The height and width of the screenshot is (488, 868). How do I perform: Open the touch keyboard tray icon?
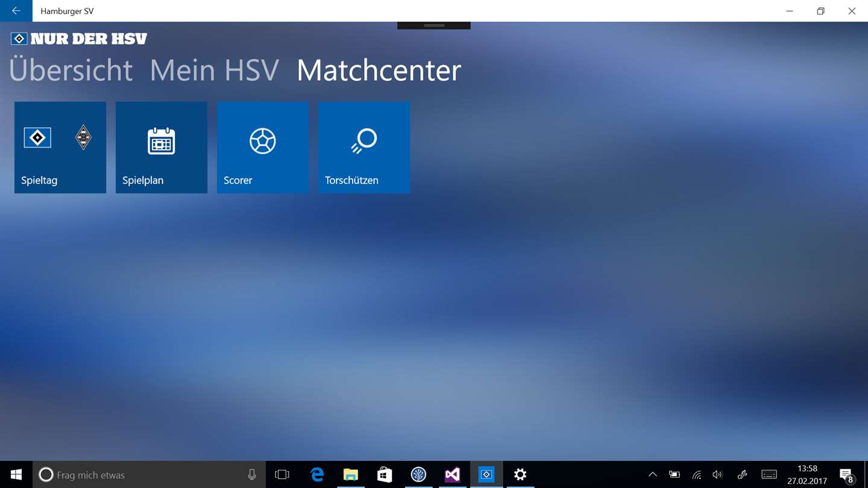(769, 475)
